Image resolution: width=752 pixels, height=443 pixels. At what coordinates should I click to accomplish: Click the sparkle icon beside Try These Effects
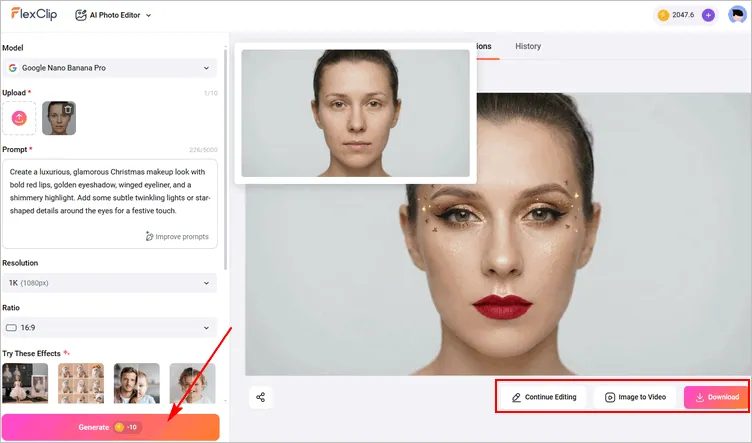pos(67,353)
